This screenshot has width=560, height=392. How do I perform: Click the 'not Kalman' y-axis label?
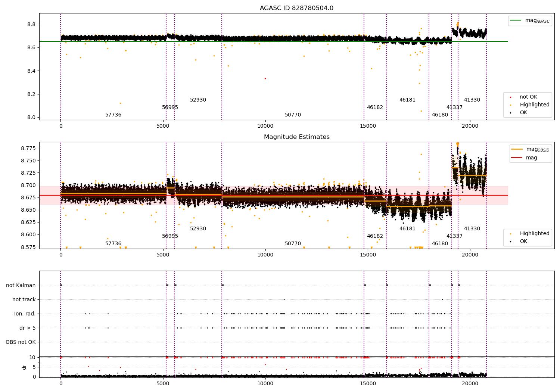[x=21, y=286]
